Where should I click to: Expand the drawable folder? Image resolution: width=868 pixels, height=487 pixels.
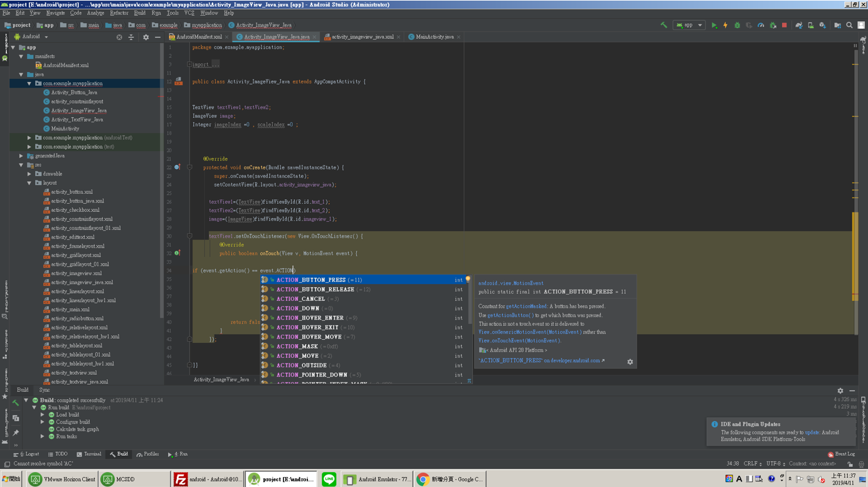point(29,174)
